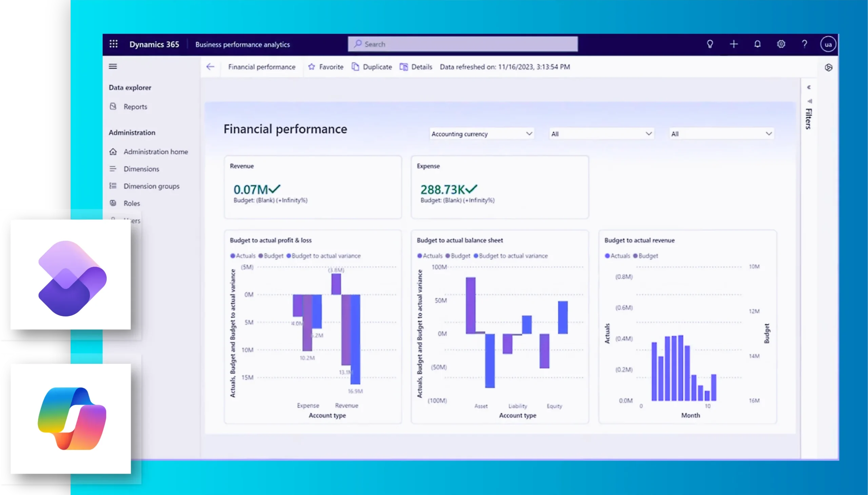
Task: Open the help question mark icon
Action: tap(804, 44)
